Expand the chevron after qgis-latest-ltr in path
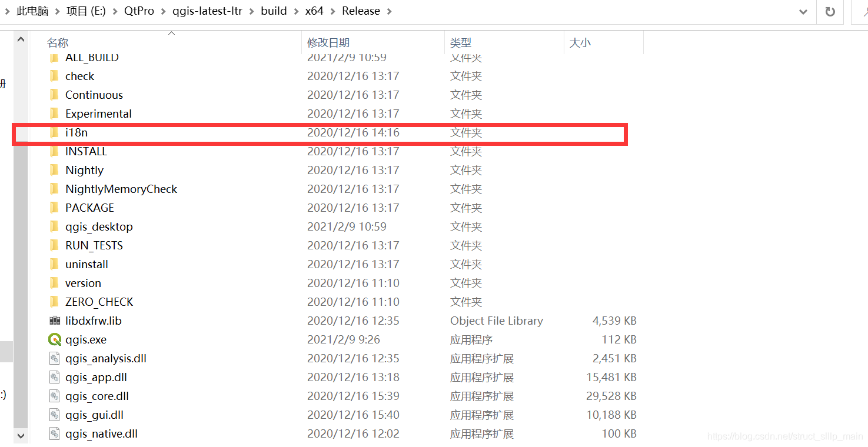The height and width of the screenshot is (447, 868). (x=251, y=11)
